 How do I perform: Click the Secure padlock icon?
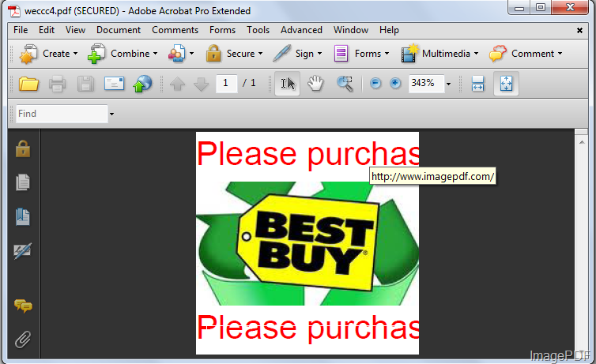[213, 54]
